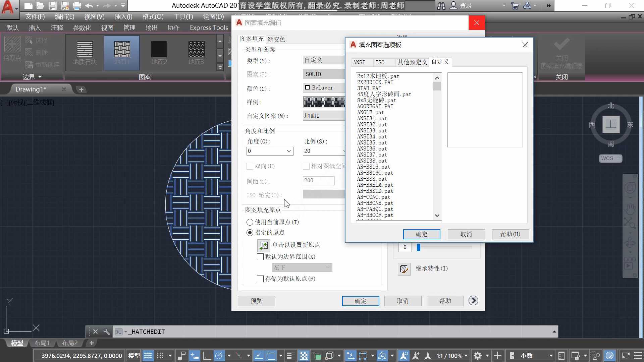644x362 pixels.
Task: Open the 绘图(D) menu
Action: tap(213, 17)
